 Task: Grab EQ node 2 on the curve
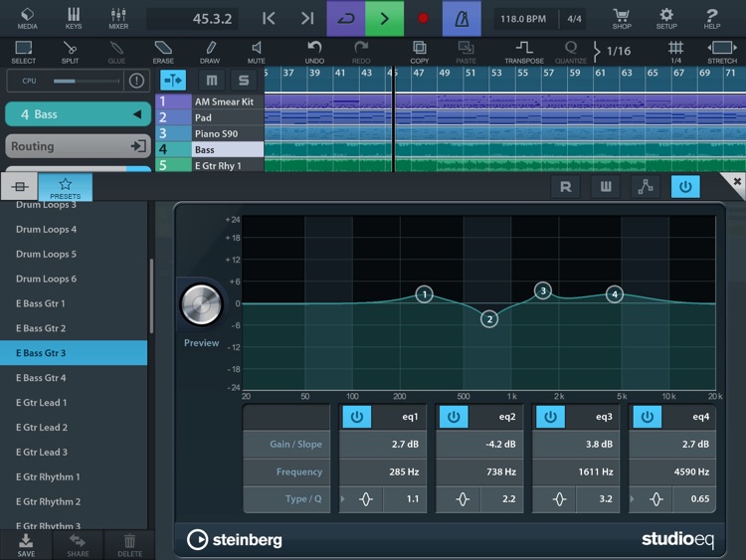489,319
